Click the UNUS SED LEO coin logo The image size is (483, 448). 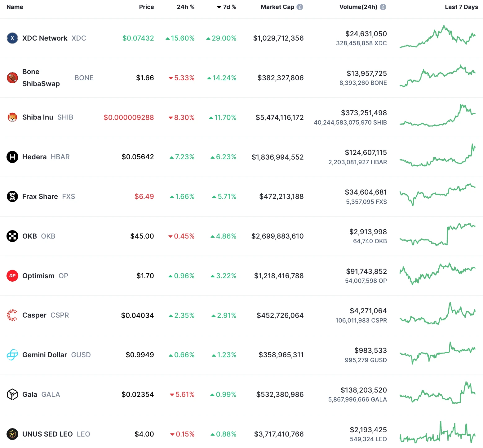click(x=12, y=434)
